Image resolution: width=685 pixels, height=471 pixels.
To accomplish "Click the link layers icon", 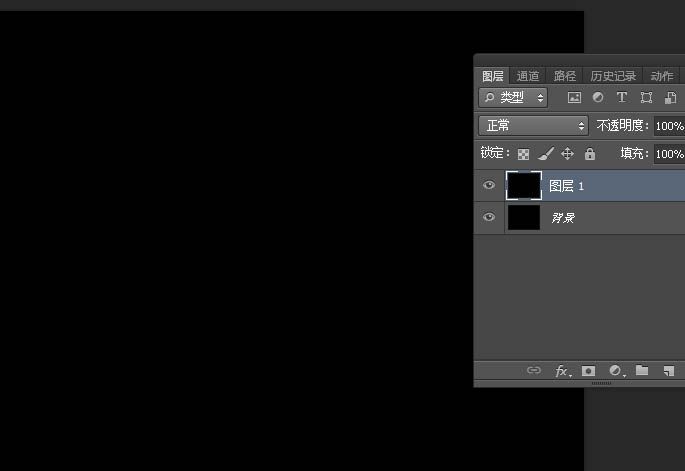I will coord(534,371).
